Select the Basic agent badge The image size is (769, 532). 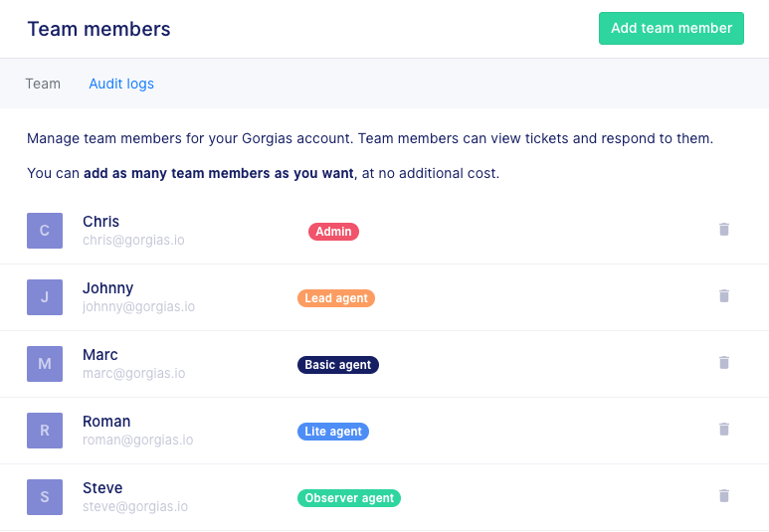[x=338, y=365]
